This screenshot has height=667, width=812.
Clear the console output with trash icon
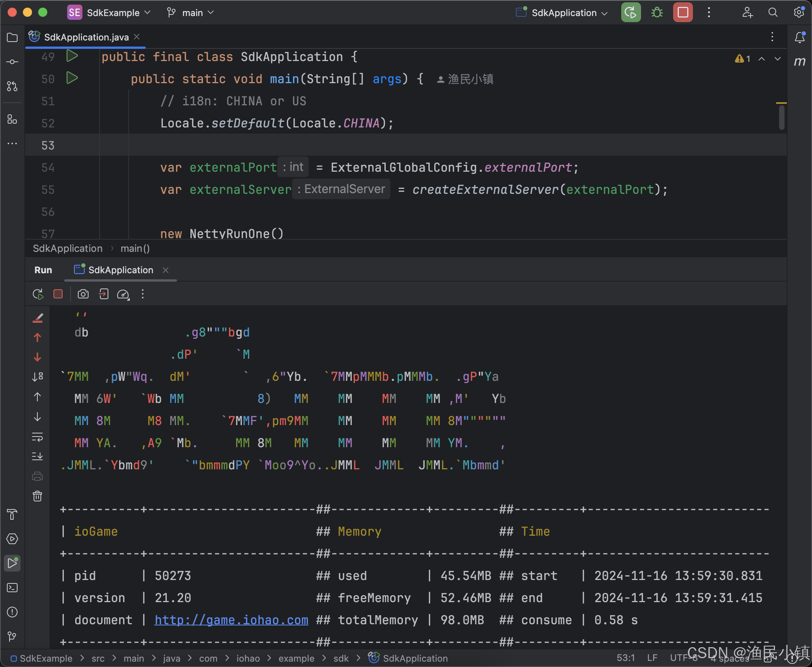[37, 496]
